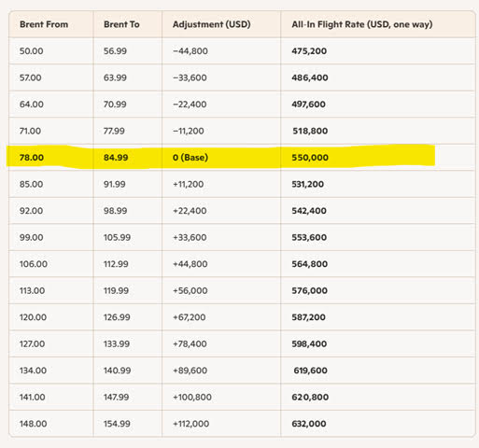Select the Brent From value 148.00

tap(34, 424)
